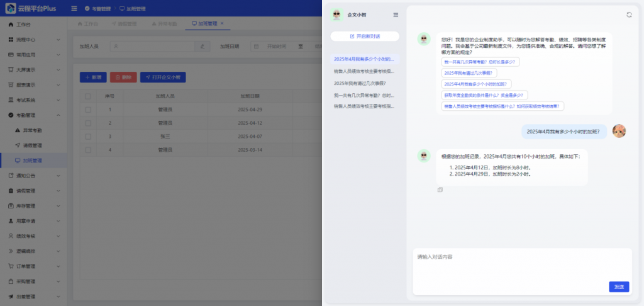The image size is (644, 306).
Task: Click the 开启新对话 button
Action: click(365, 36)
